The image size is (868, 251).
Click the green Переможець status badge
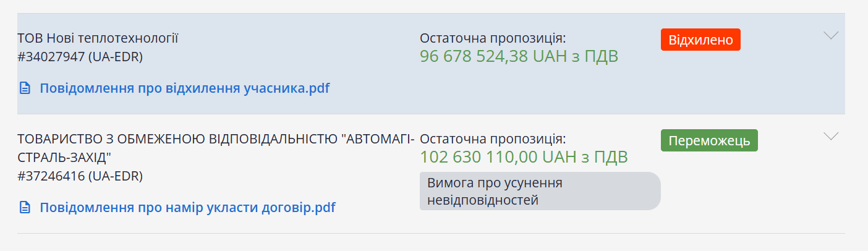point(709,140)
